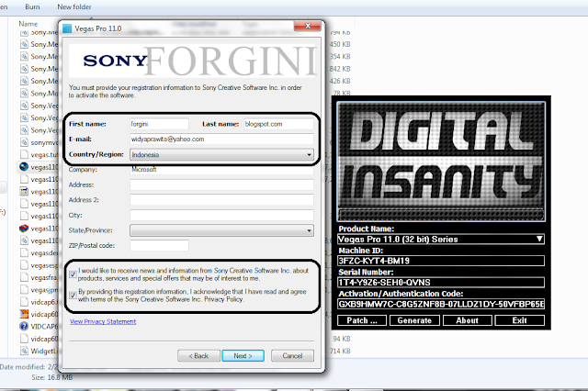Click the Next > button
Screen dimensions: 588x391
243,356
